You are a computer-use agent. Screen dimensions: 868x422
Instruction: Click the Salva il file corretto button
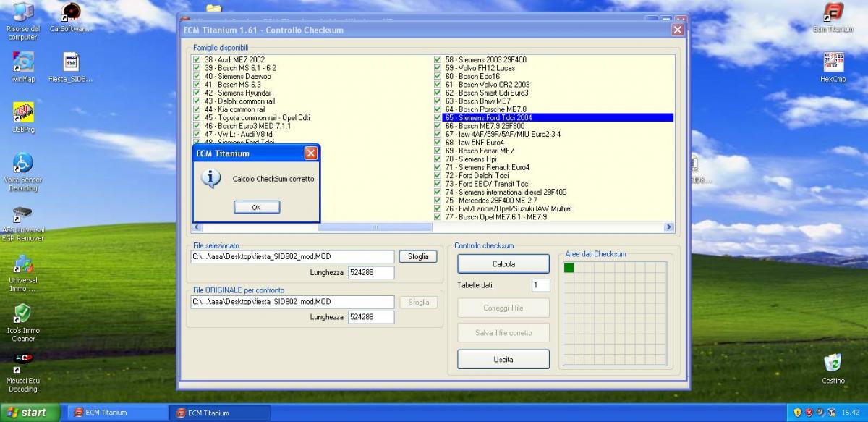pyautogui.click(x=503, y=333)
